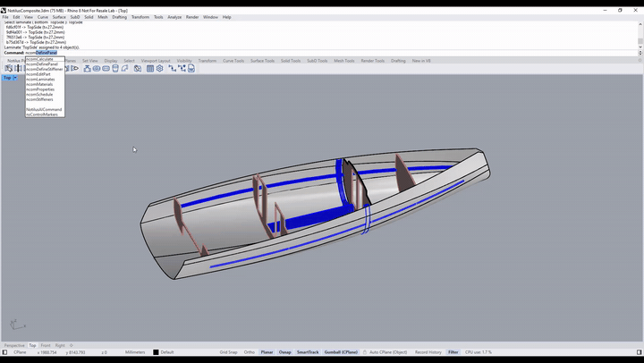Click the second oval hull section icon
This screenshot has height=363, width=644.
[x=106, y=68]
